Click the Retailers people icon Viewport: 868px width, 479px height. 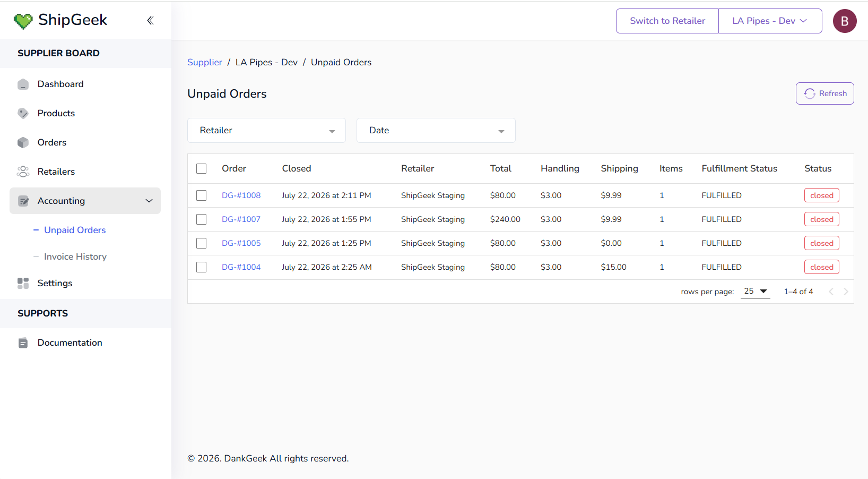click(x=23, y=172)
